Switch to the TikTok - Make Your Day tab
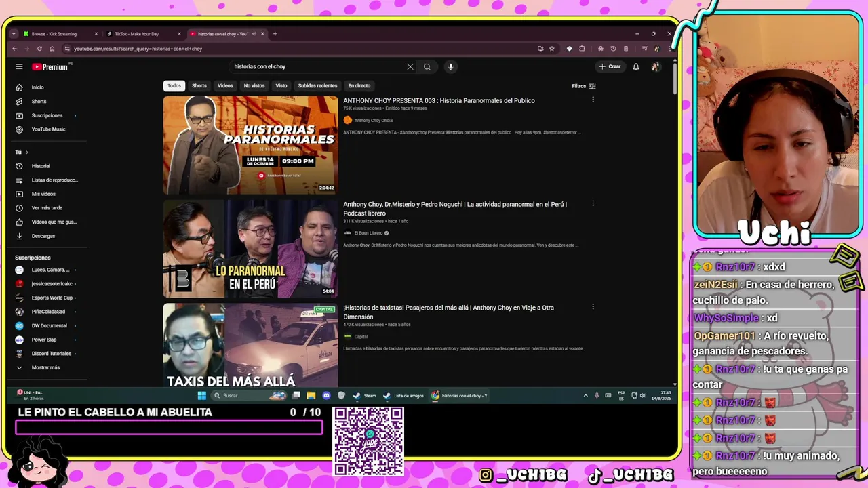The height and width of the screenshot is (488, 868). [143, 34]
